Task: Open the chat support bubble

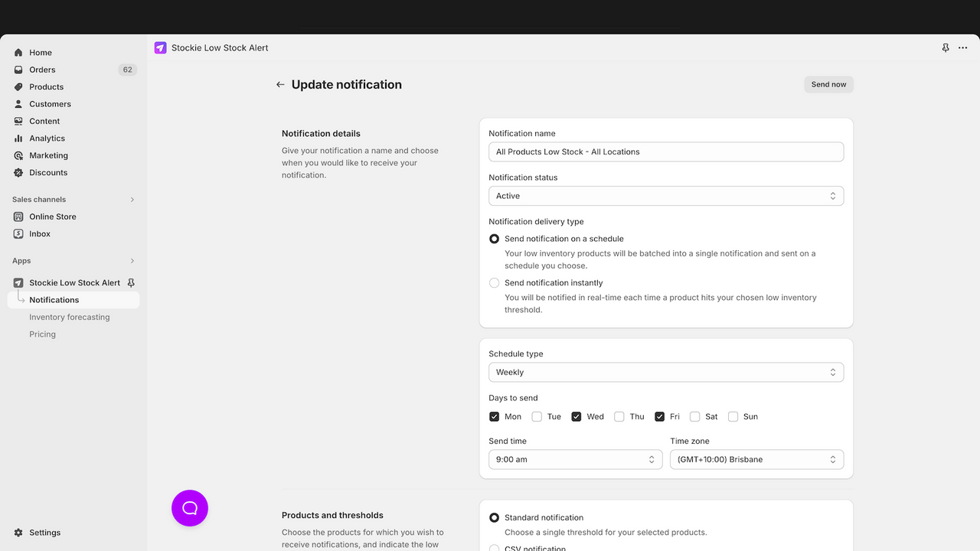Action: (189, 507)
